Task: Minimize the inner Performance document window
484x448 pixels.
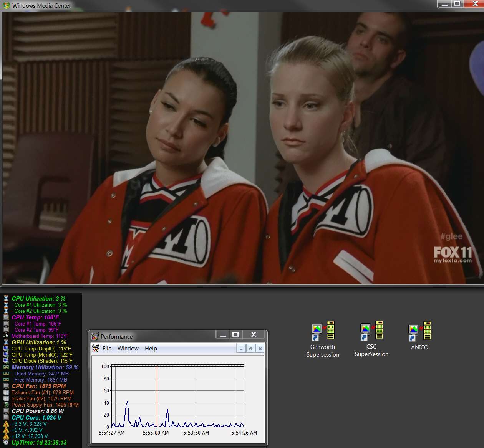Action: pos(241,349)
